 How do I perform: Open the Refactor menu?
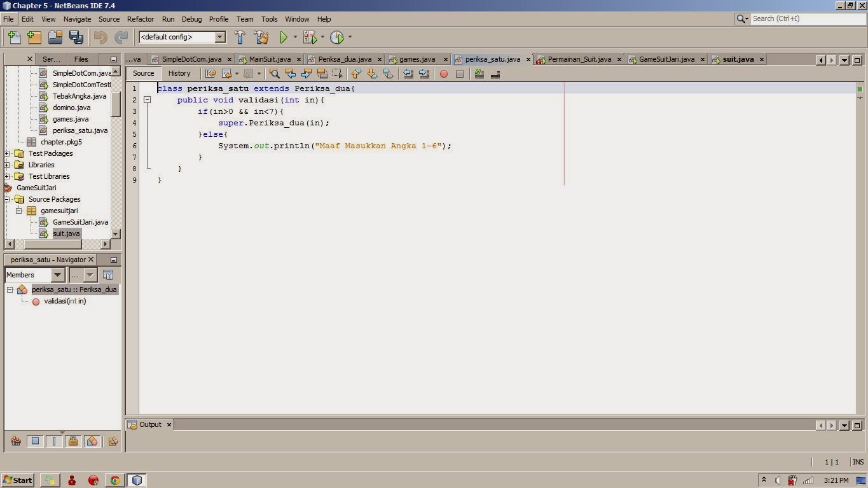[x=140, y=18]
